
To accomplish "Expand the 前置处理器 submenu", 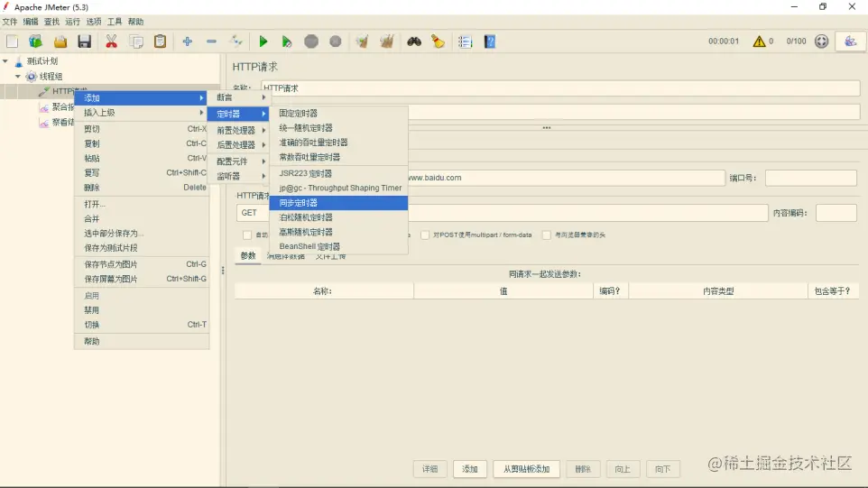I will point(240,130).
